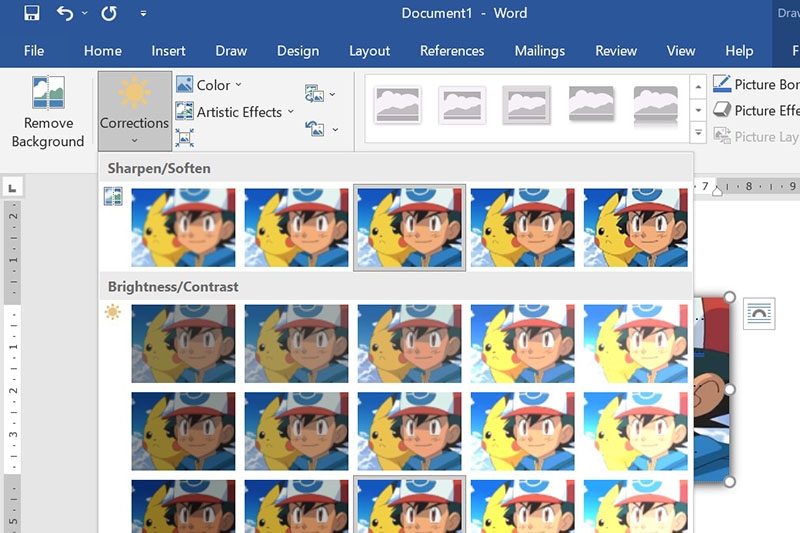Move picture styles gallery down one row
This screenshot has width=800, height=533.
click(698, 110)
